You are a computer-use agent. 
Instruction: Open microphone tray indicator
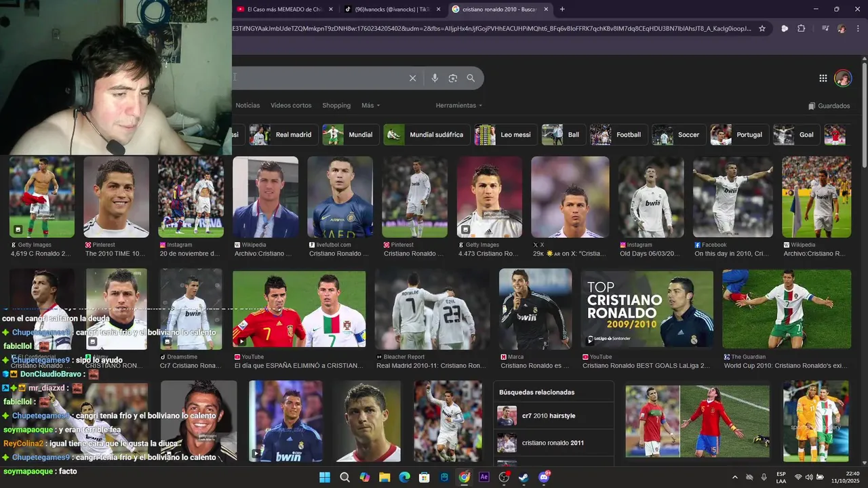(x=764, y=477)
